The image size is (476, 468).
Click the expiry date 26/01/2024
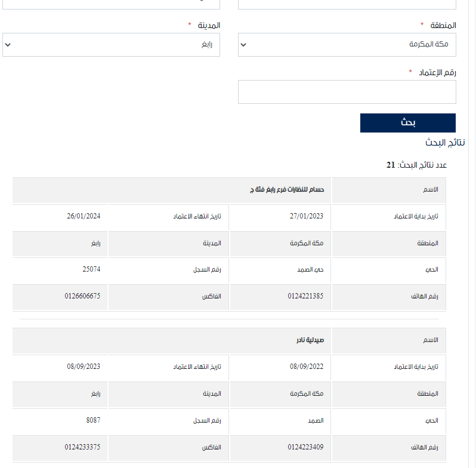click(84, 216)
